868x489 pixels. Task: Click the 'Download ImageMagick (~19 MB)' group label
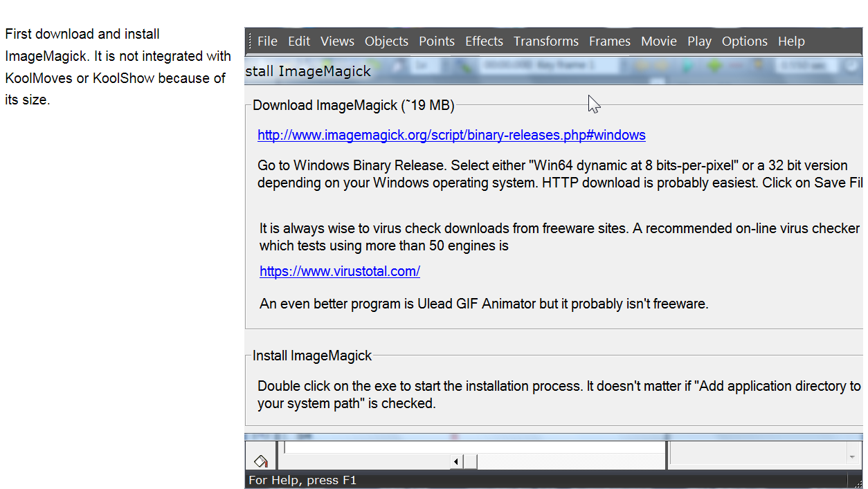coord(354,106)
